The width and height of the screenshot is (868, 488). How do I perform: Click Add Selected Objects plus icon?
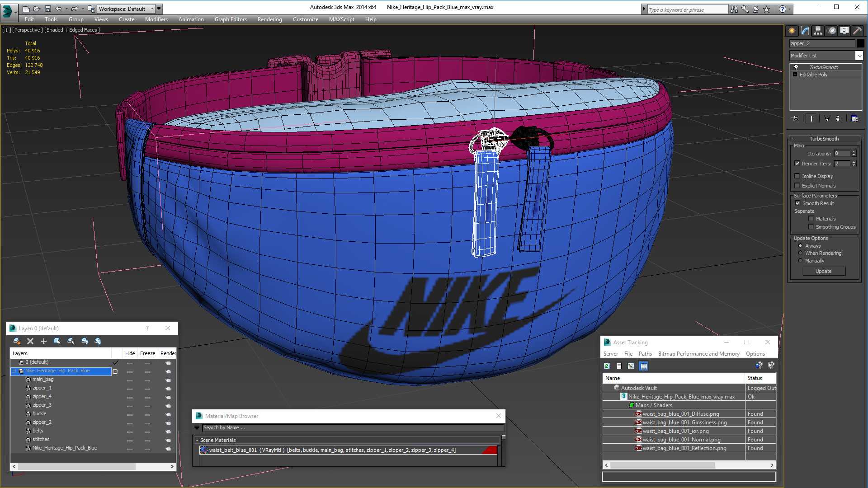pos(44,341)
